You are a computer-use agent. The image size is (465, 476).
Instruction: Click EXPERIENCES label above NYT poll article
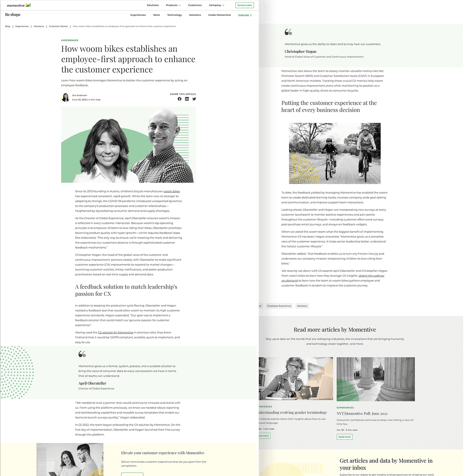345,408
